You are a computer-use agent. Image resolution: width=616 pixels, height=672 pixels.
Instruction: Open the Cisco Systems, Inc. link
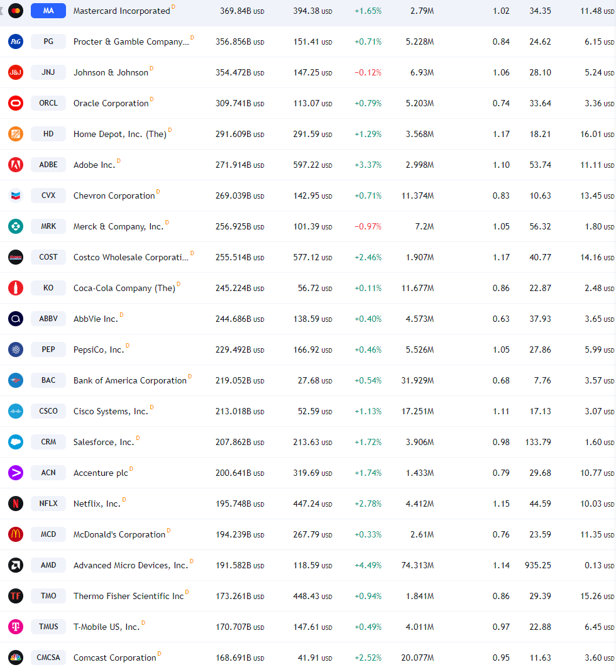111,411
